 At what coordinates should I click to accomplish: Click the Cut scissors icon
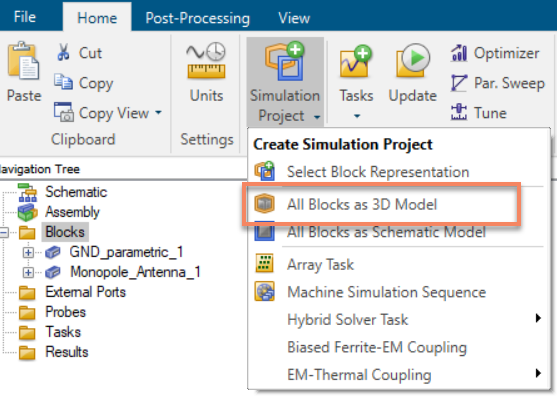pyautogui.click(x=64, y=52)
